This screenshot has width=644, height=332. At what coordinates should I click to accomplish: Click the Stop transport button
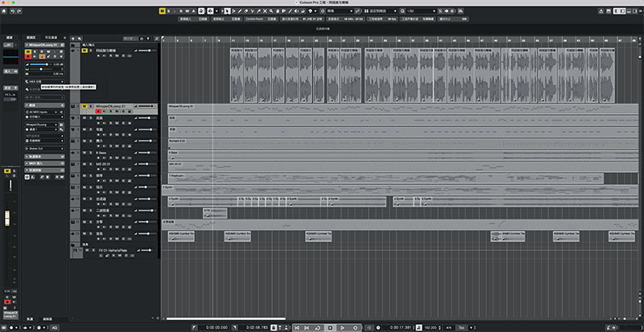click(330, 327)
